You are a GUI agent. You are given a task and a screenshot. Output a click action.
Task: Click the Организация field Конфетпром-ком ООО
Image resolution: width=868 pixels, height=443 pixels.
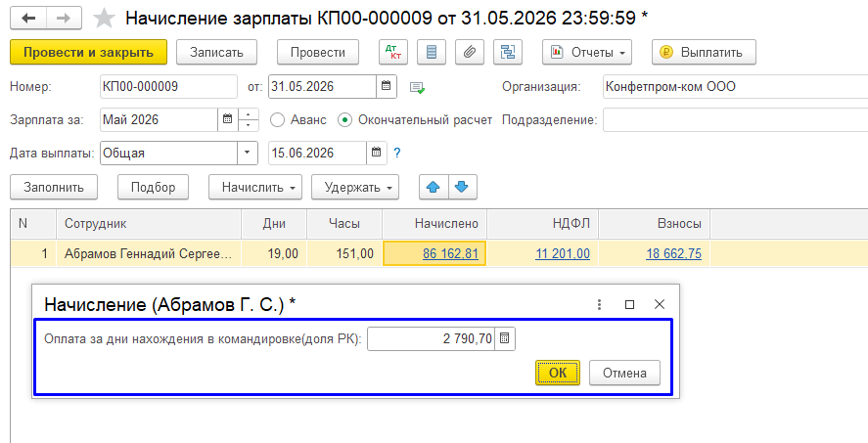pos(735,87)
